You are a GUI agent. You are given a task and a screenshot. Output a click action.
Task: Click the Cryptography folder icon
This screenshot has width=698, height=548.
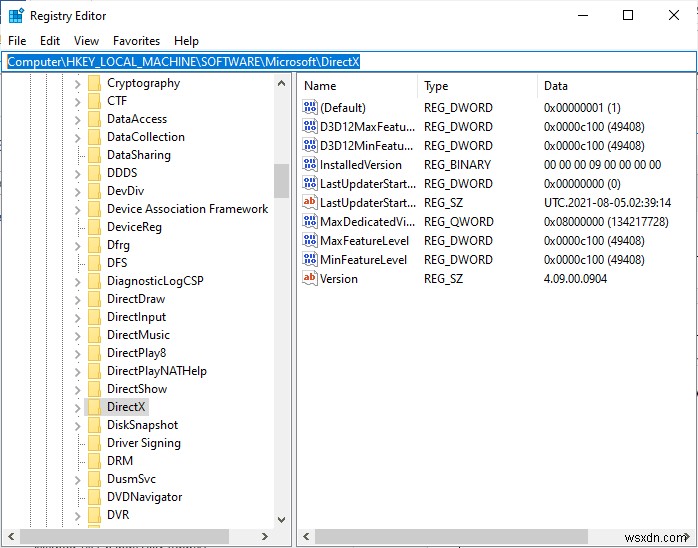tap(94, 83)
